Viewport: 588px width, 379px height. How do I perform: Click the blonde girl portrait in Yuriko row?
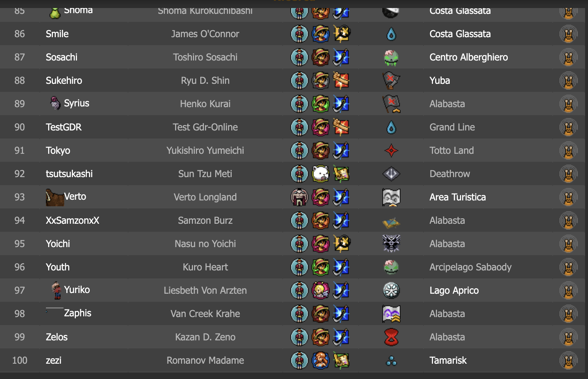321,290
